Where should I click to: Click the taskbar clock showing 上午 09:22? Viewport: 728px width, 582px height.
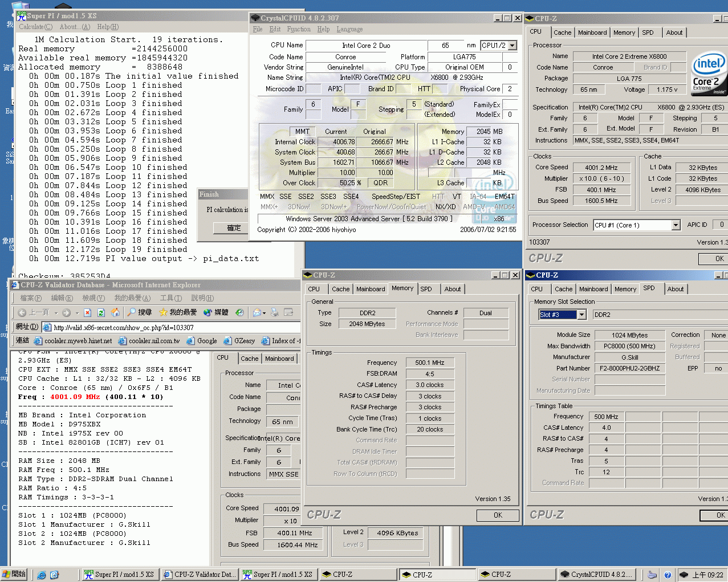(707, 575)
